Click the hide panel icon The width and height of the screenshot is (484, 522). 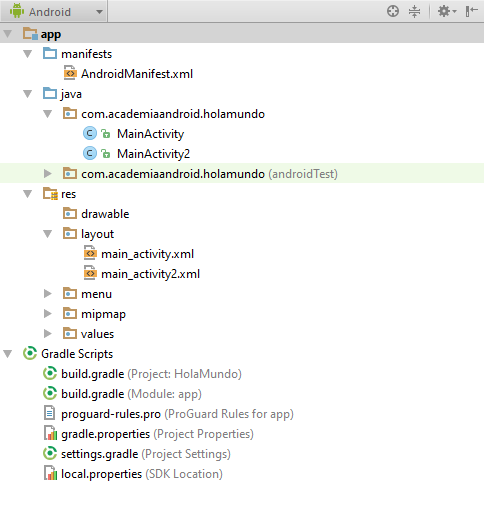(472, 11)
